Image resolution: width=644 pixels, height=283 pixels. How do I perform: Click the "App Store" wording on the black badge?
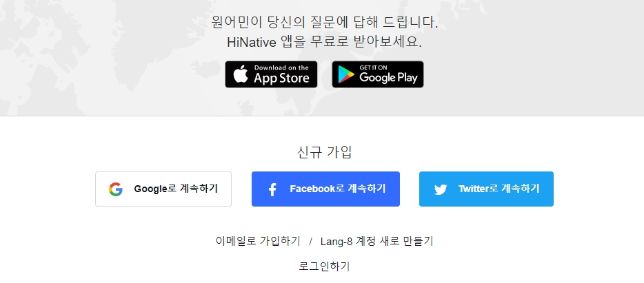click(x=281, y=78)
